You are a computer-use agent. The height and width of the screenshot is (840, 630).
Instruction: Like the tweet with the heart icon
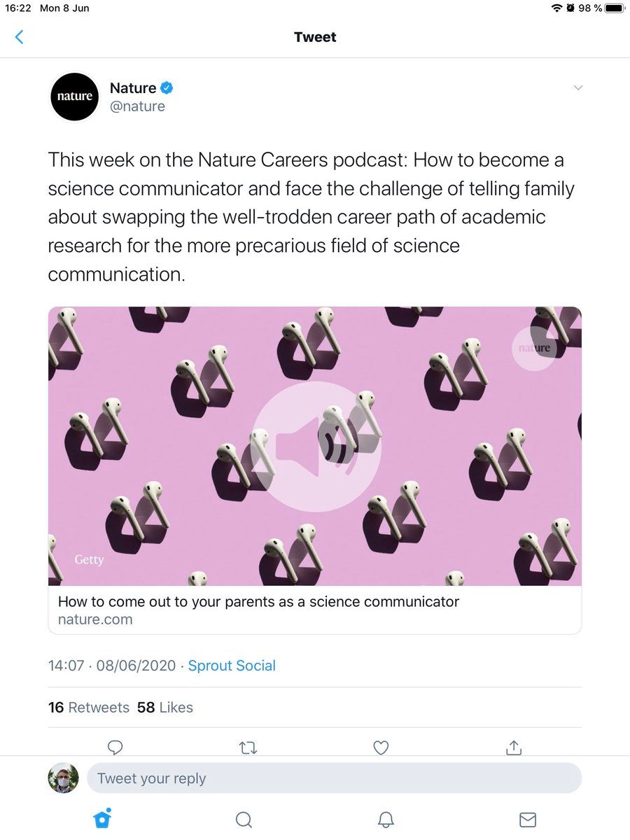(381, 748)
